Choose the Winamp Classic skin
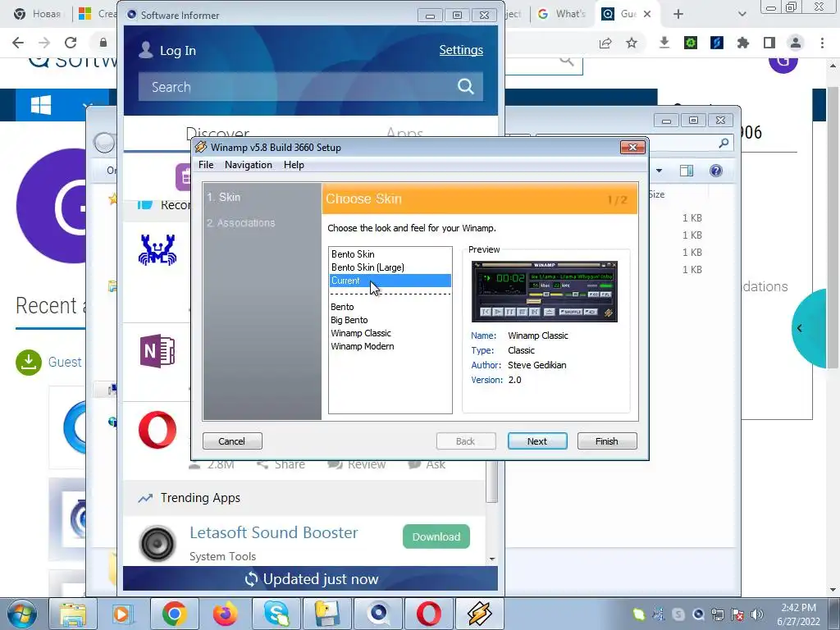840x630 pixels. click(361, 333)
